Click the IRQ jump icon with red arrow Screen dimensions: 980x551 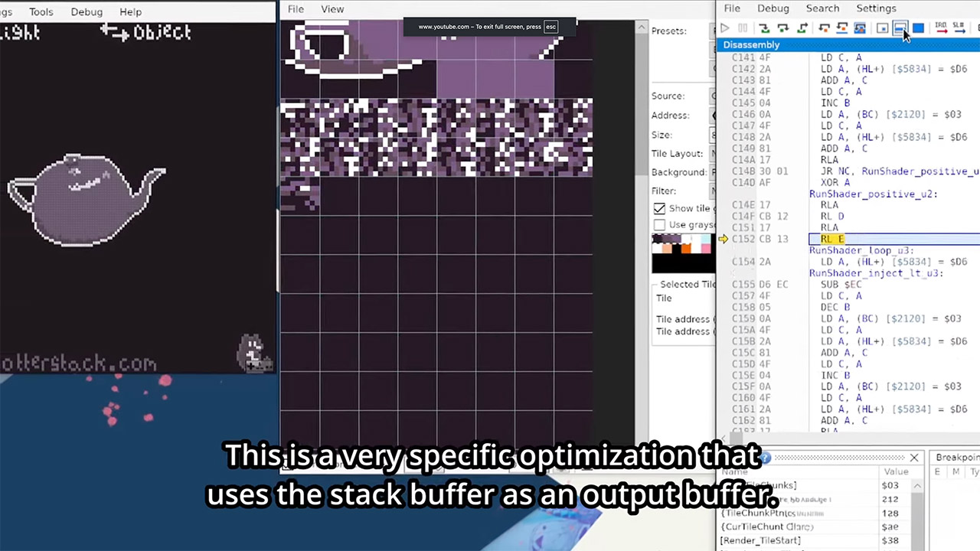[941, 28]
